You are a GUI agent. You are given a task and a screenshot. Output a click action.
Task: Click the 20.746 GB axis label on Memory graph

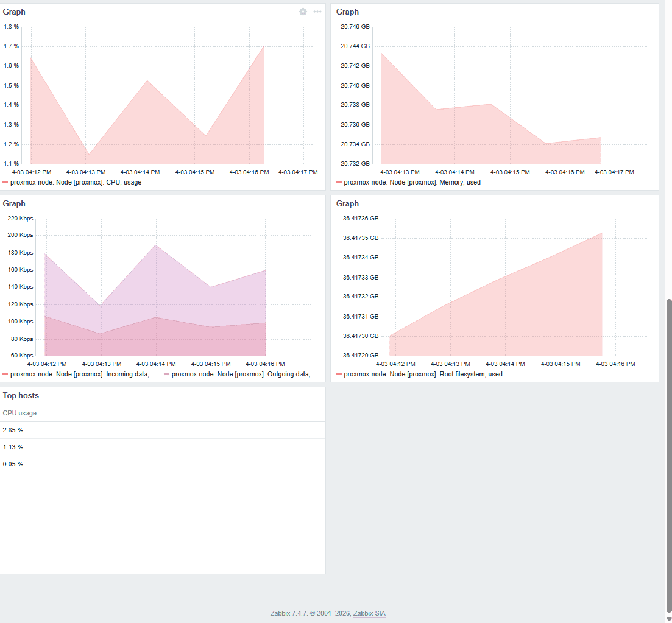[x=355, y=27]
